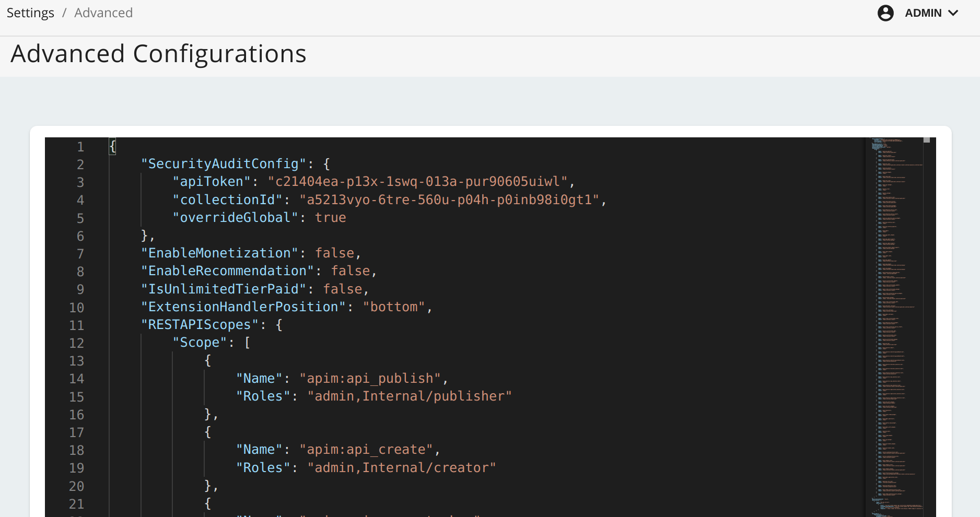This screenshot has width=980, height=517.
Task: Click the overrideGlobal true value
Action: point(330,218)
